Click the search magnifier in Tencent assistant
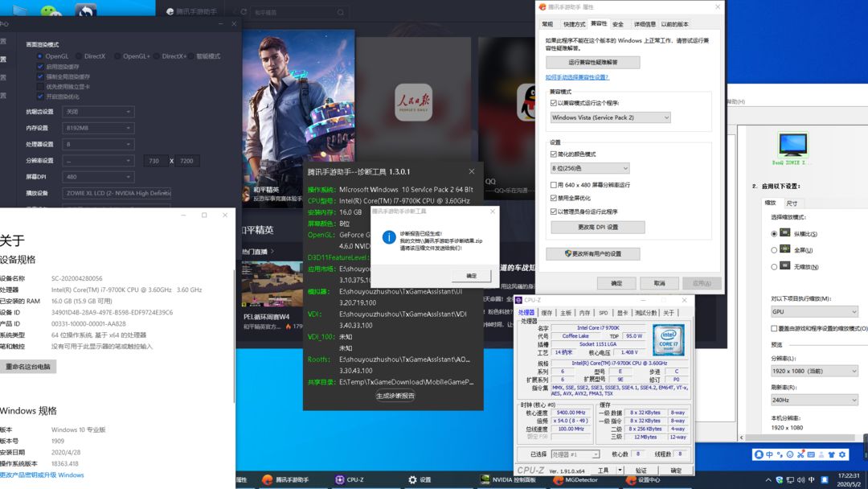Image resolution: width=868 pixels, height=489 pixels. point(341,12)
